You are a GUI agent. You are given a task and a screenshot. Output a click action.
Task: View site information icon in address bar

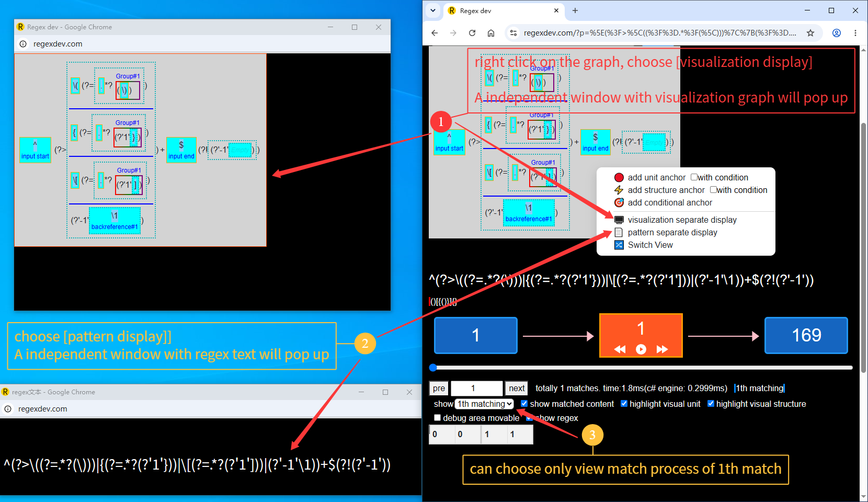coord(513,33)
